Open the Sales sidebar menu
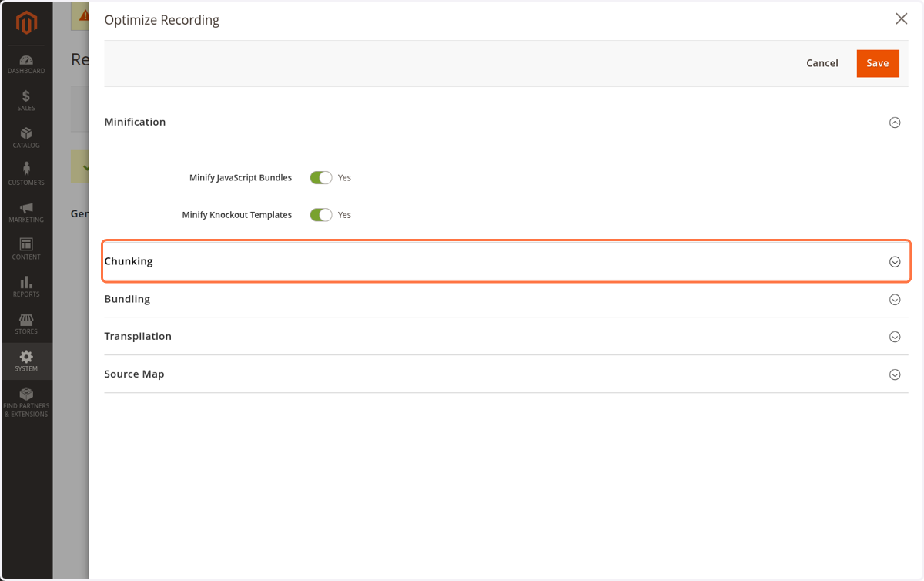924x581 pixels. pos(26,100)
